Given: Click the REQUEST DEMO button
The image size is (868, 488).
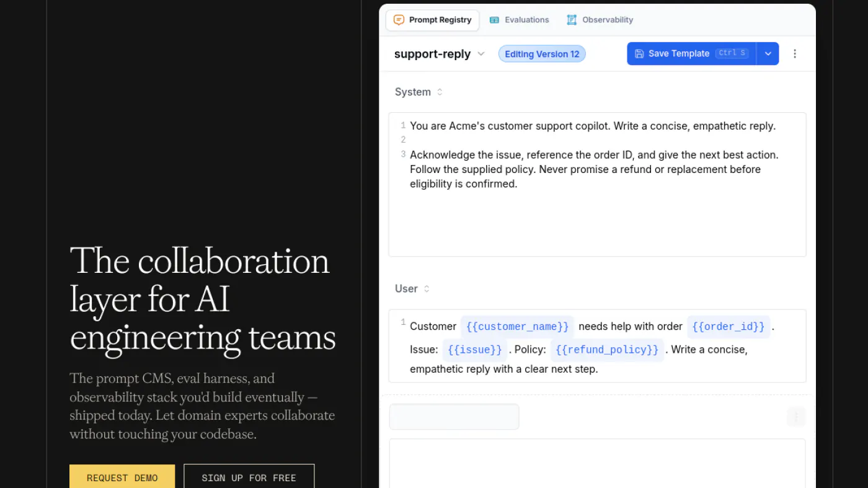Looking at the screenshot, I should tap(122, 477).
